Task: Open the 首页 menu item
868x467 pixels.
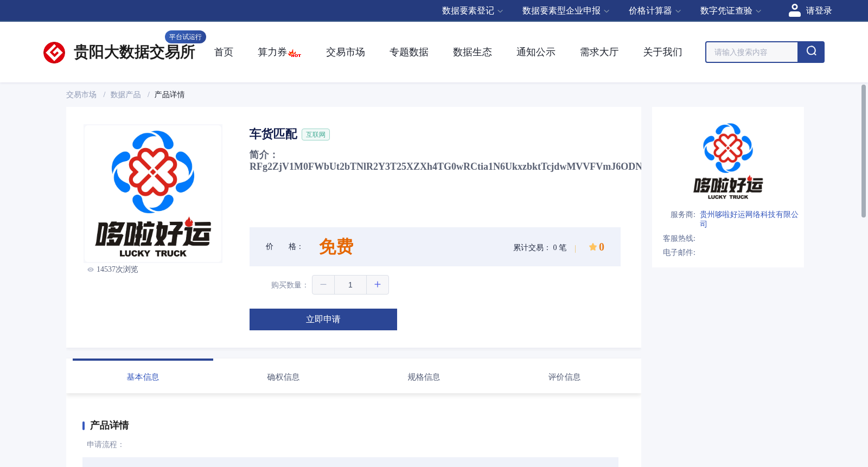Action: [224, 52]
